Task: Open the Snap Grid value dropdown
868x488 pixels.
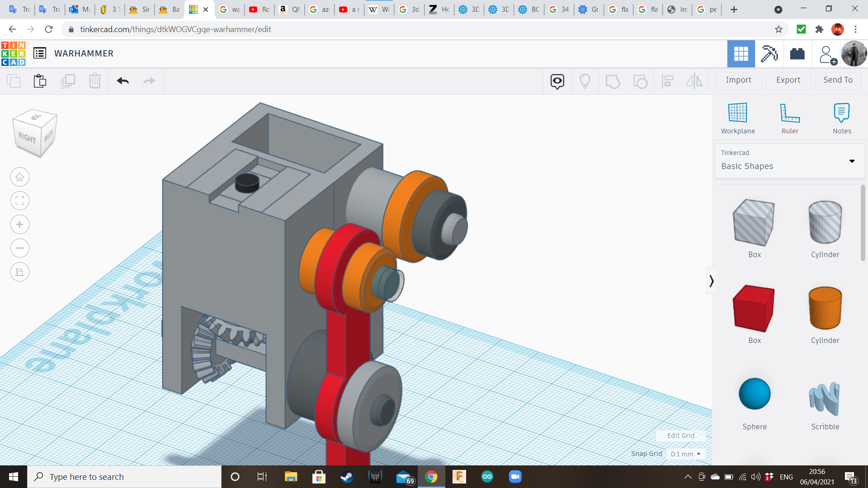Action: point(686,454)
